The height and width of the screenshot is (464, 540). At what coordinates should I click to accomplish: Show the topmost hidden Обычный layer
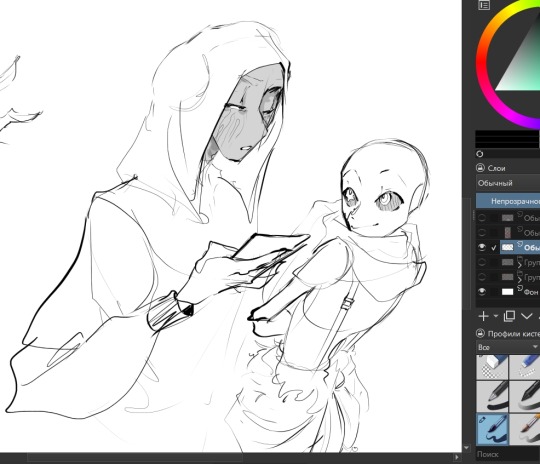click(482, 218)
